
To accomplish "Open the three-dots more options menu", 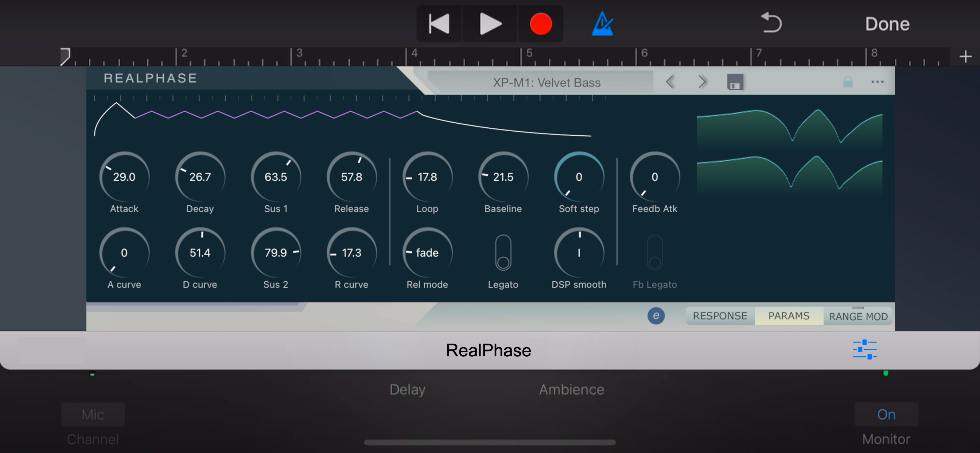I will pos(877,82).
